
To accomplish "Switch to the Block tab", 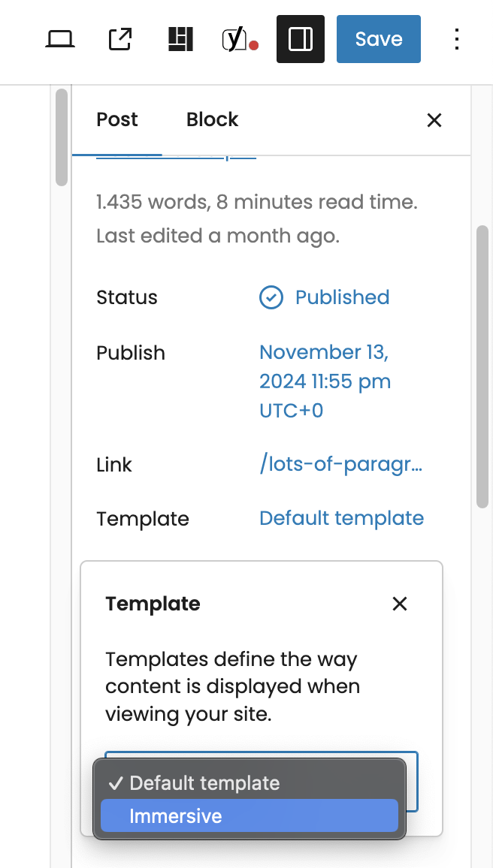I will (x=212, y=119).
